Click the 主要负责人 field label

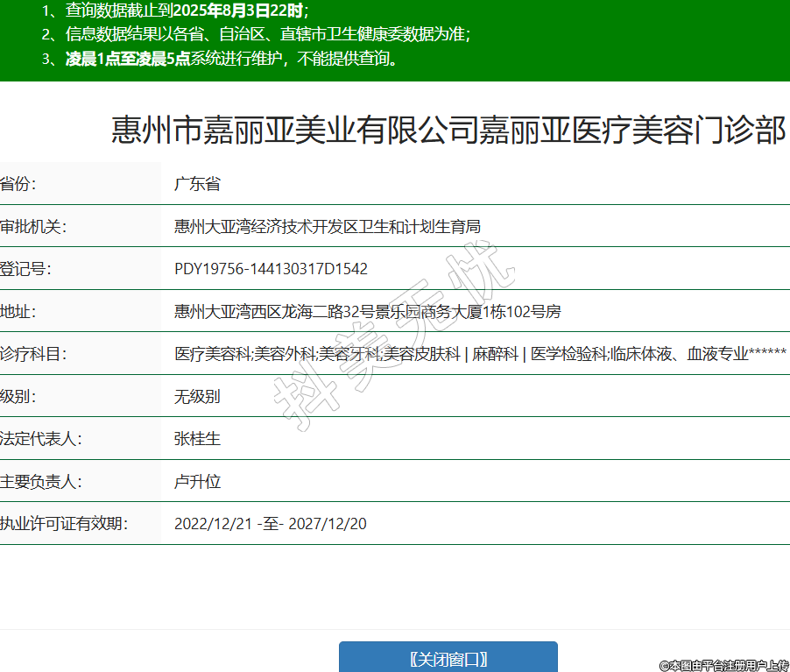(41, 481)
